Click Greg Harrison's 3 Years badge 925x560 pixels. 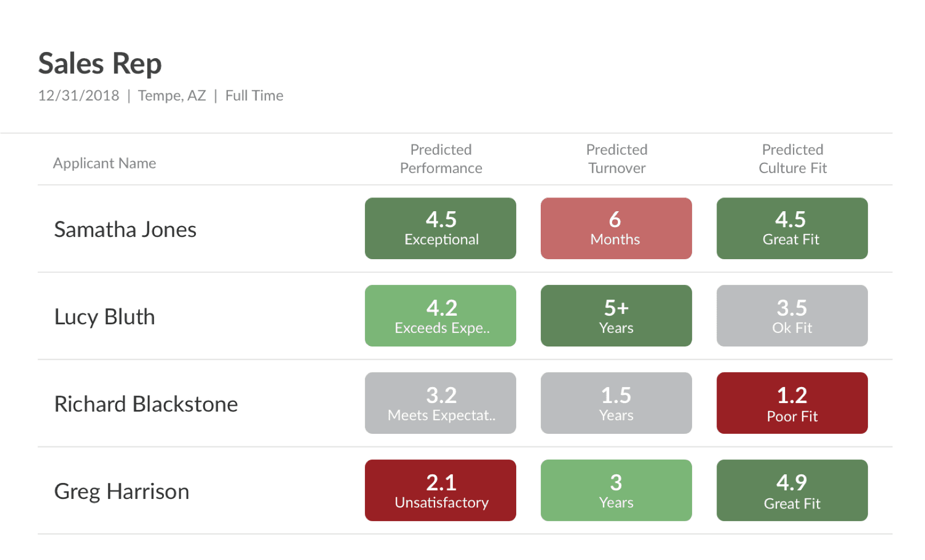pyautogui.click(x=616, y=490)
